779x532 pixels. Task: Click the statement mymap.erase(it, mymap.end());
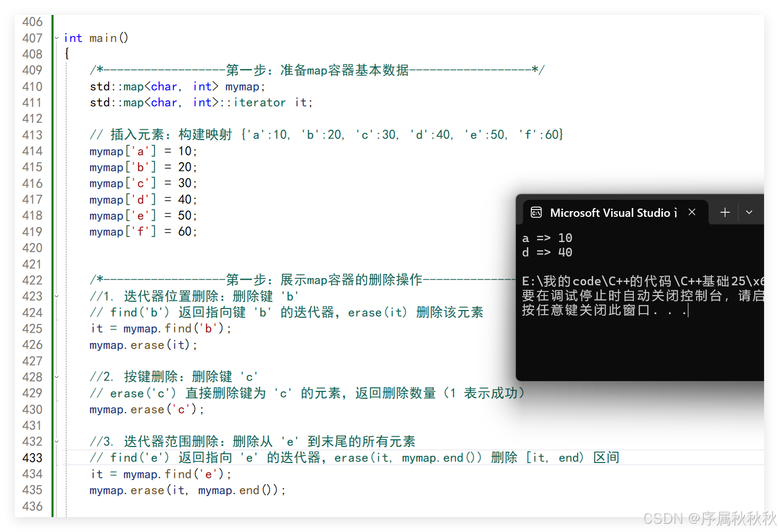coord(187,490)
